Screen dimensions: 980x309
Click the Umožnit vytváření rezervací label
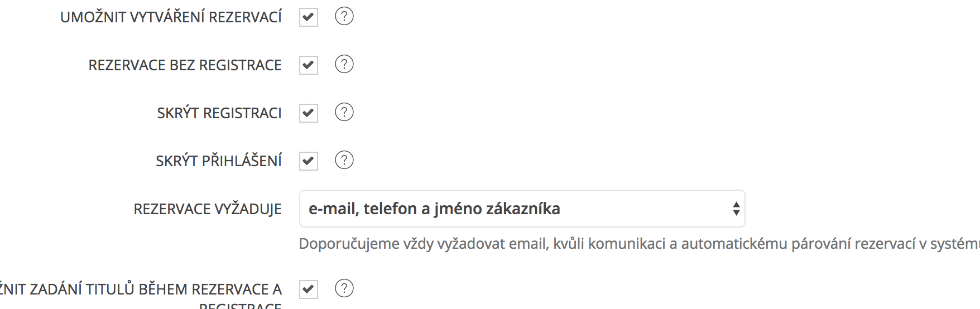coord(171,17)
